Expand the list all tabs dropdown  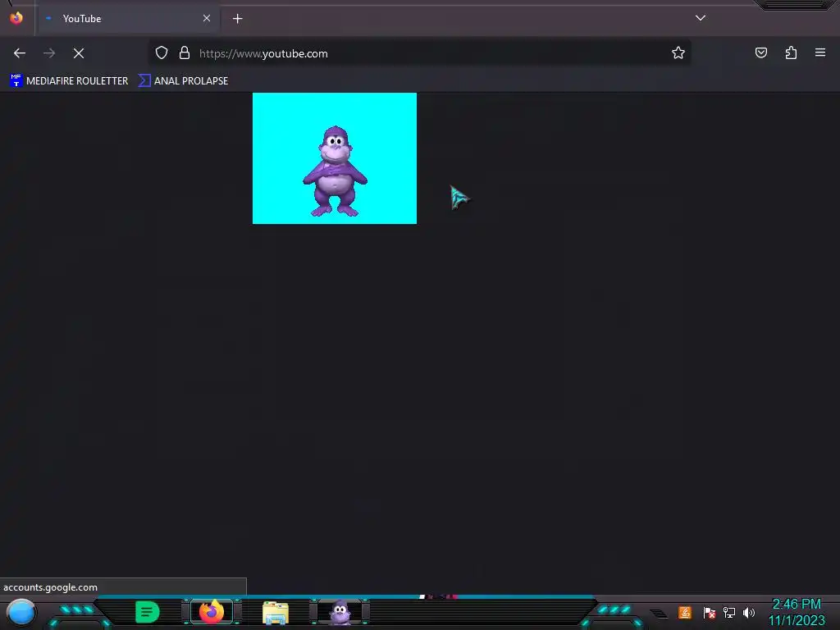pos(701,18)
